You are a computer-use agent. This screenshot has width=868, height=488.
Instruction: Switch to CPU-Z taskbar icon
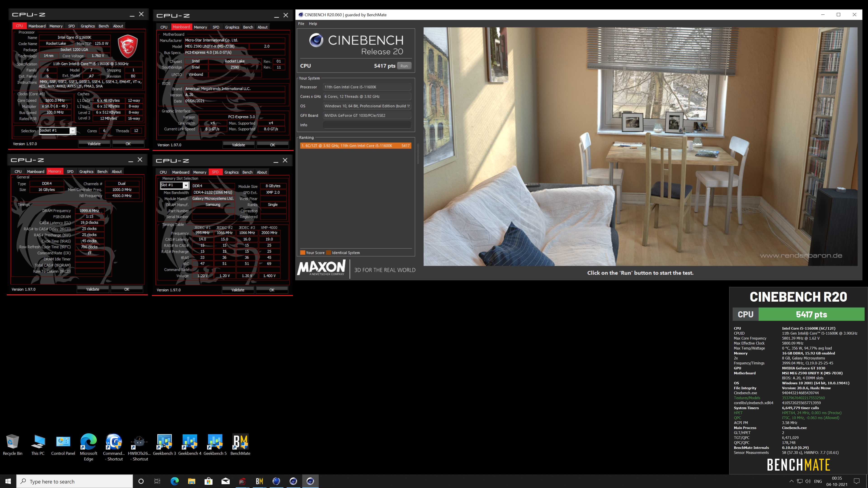pyautogui.click(x=242, y=481)
